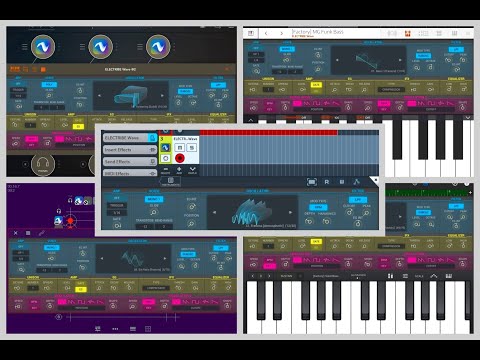Screen dimensions: 480x360
Task: Click the red timeline ruler in center panel
Action: 269,133
